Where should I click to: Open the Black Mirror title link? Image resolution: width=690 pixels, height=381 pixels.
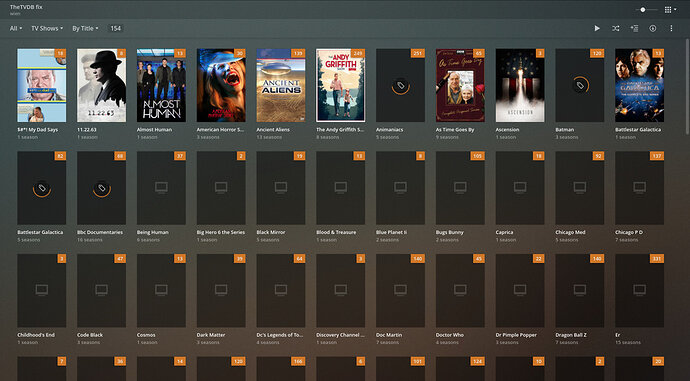(271, 232)
